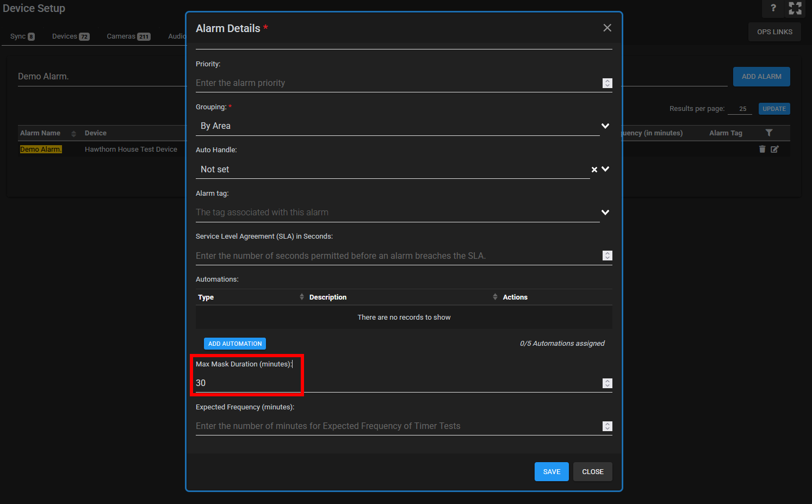Click the Add Automation button
Viewport: 812px width, 504px height.
point(235,344)
